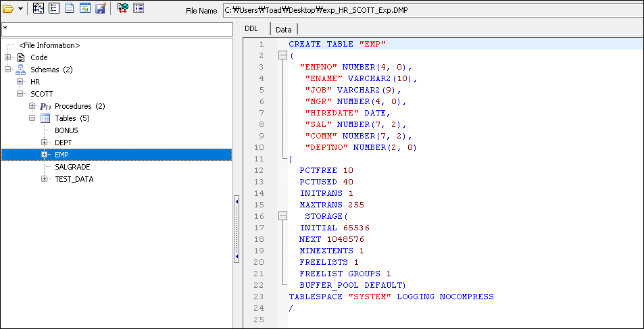Image resolution: width=644 pixels, height=329 pixels.
Task: Click the BUFFER_POOL DEFAULT) line
Action: (x=353, y=285)
